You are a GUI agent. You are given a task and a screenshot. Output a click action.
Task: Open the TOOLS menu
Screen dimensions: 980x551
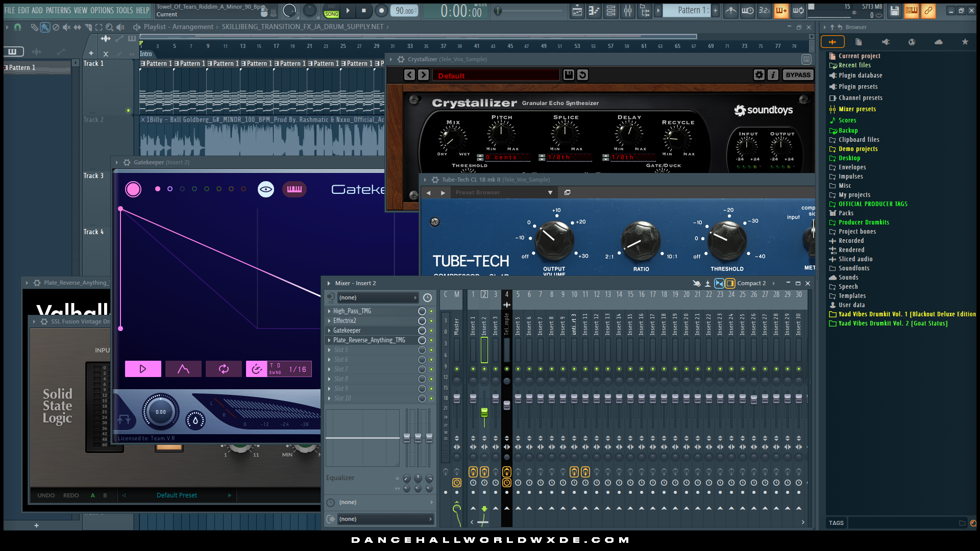(x=124, y=10)
